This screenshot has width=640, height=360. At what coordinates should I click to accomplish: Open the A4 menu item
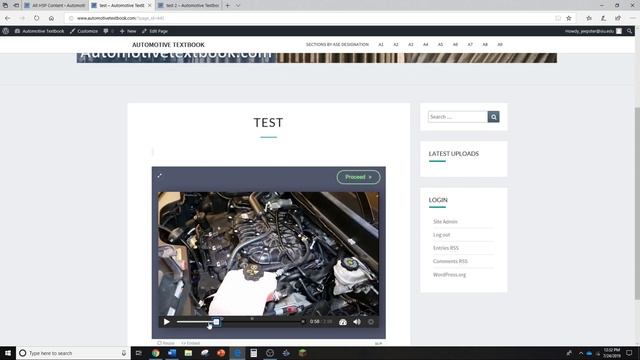(425, 44)
